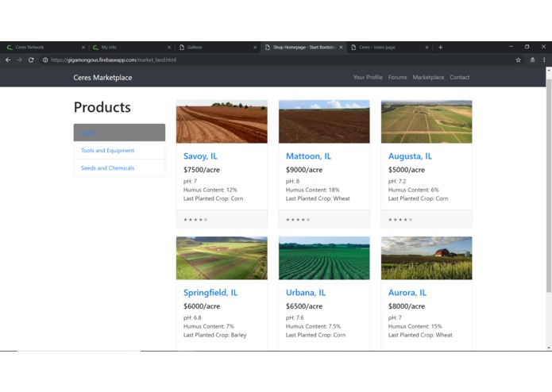The height and width of the screenshot is (392, 552).
Task: Click the $7500/acre price text
Action: [202, 170]
